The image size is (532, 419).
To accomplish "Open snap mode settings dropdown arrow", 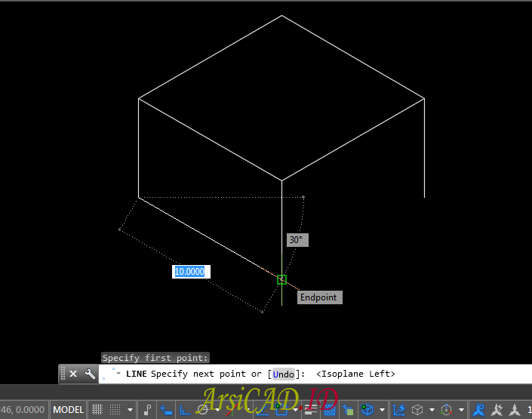I will coord(130,410).
